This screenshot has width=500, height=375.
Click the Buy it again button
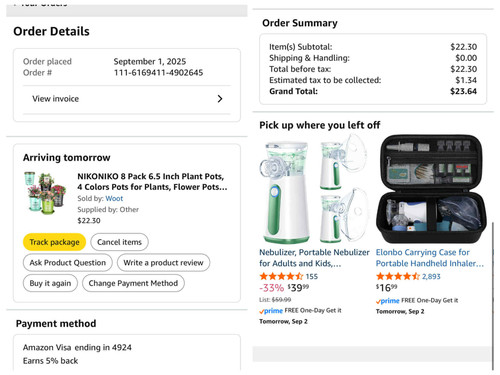click(50, 283)
